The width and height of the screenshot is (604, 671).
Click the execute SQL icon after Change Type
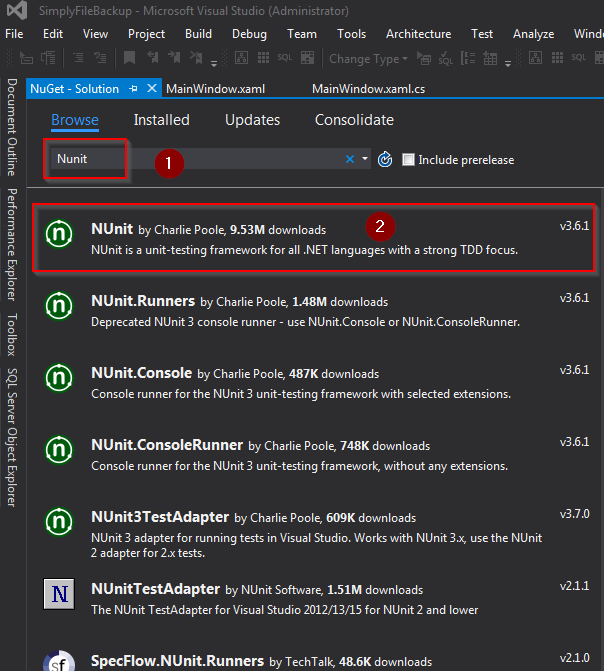click(424, 59)
